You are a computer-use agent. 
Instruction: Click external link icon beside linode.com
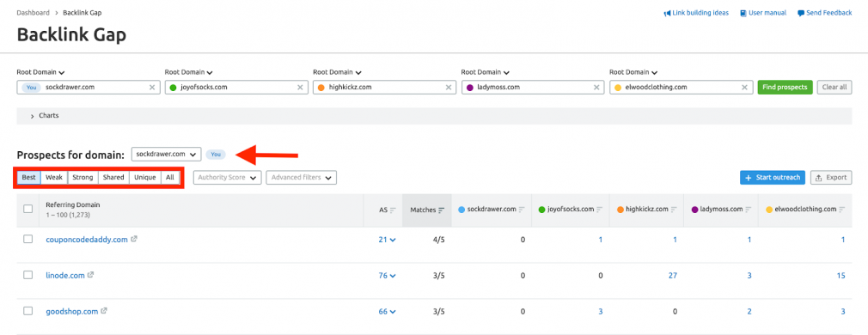pyautogui.click(x=91, y=275)
